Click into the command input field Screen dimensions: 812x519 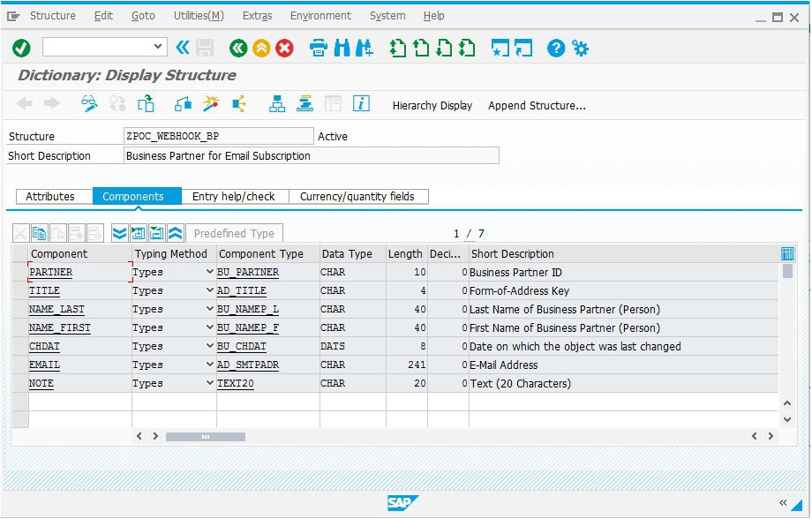[x=98, y=47]
